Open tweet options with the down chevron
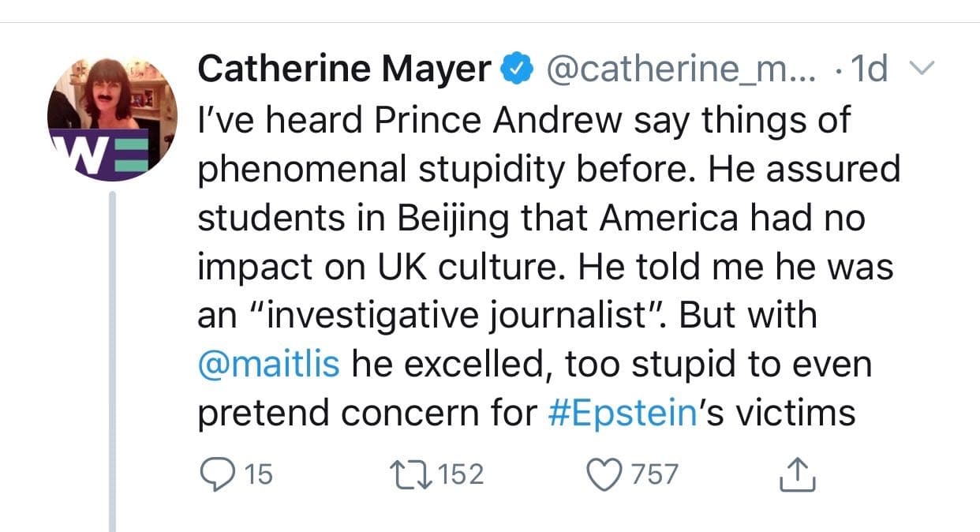The width and height of the screenshot is (980, 532). point(920,69)
